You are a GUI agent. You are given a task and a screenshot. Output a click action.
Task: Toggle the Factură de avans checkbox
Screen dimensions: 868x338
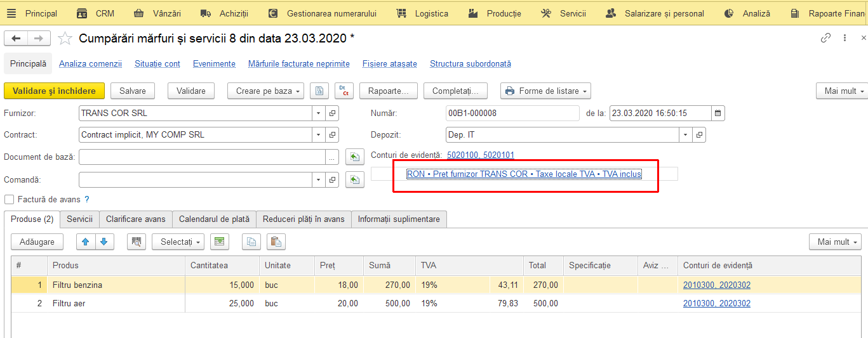click(x=9, y=199)
